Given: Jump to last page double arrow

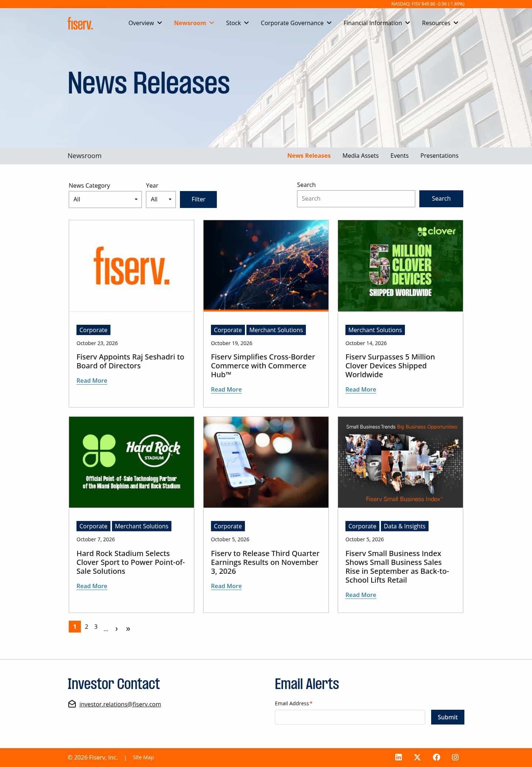Looking at the screenshot, I should [128, 628].
